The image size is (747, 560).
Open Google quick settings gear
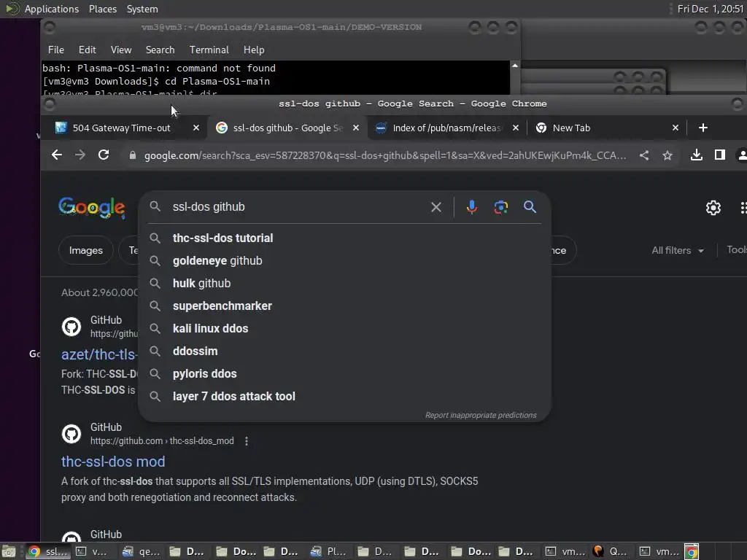click(x=713, y=208)
